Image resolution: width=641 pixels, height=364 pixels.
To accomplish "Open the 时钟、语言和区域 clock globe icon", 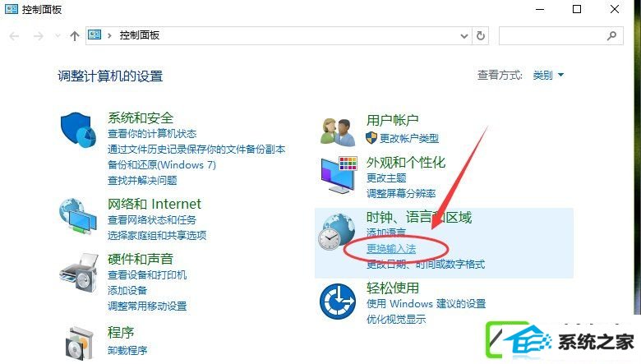I will coord(336,232).
